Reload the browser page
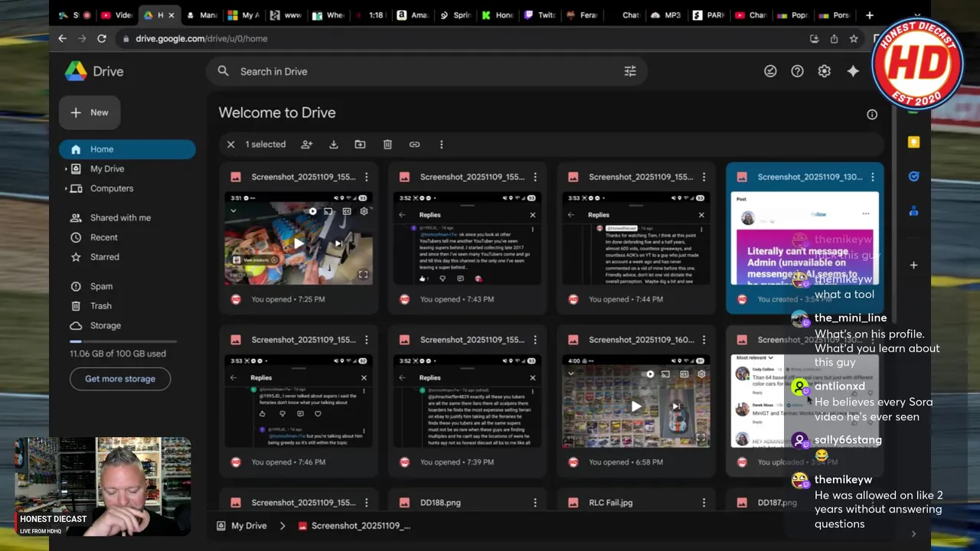The height and width of the screenshot is (551, 980). 101,38
